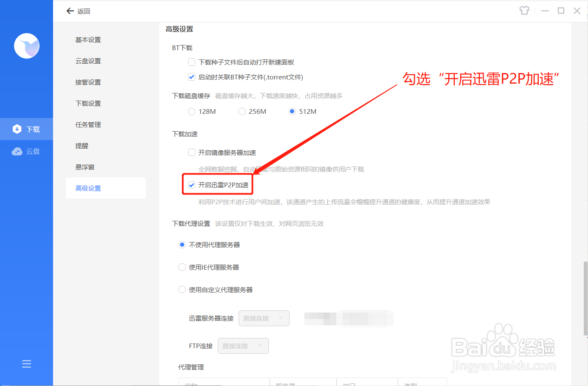Screen dimensions: 588x386
Task: Click the BT下载 section label
Action: click(x=182, y=48)
